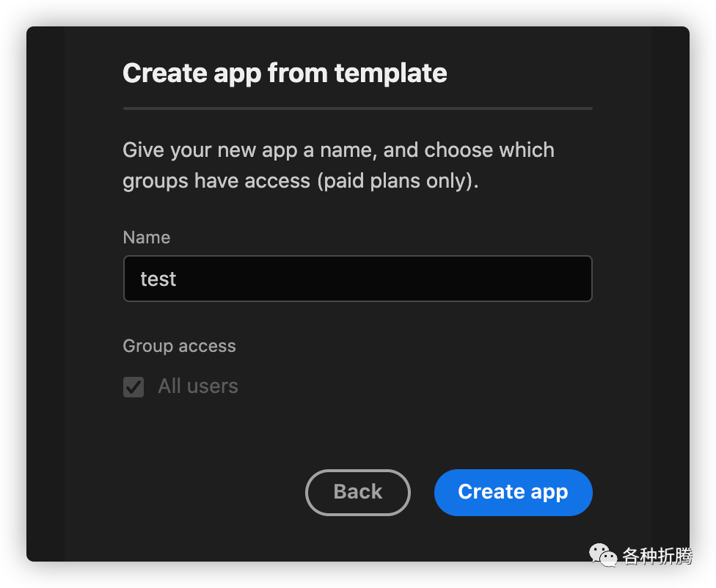Screen dimensions: 716x588
Task: Place cursor on "test" text in Name field
Action: [158, 279]
